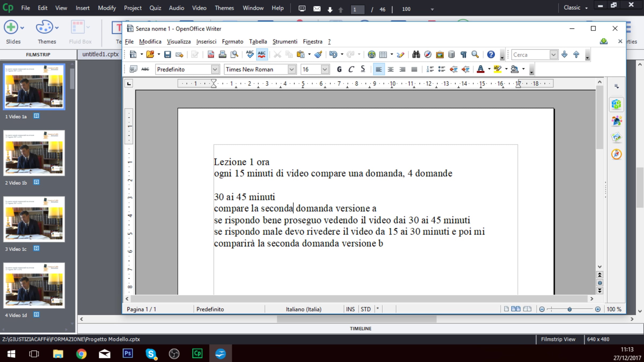Click the Save document icon
Image resolution: width=644 pixels, height=362 pixels.
(167, 55)
